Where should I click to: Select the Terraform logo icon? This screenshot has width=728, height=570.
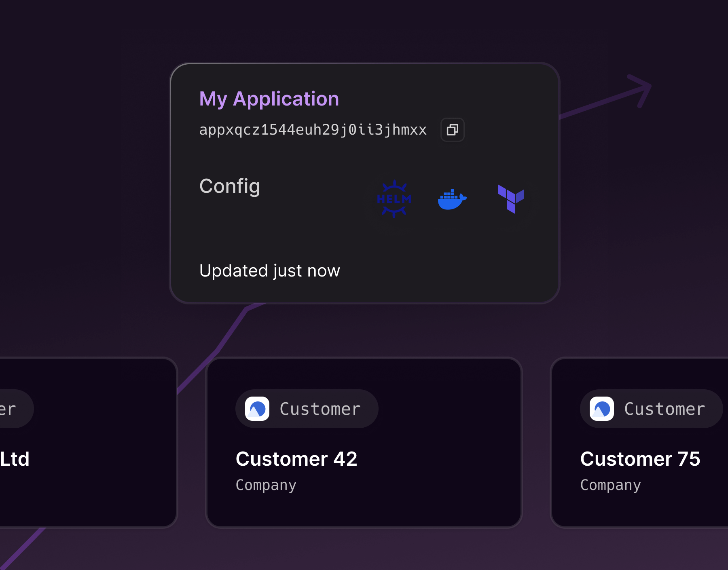point(511,198)
